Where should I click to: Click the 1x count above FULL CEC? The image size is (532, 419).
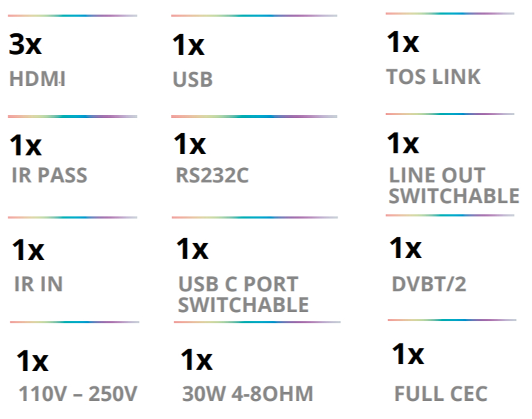[408, 354]
